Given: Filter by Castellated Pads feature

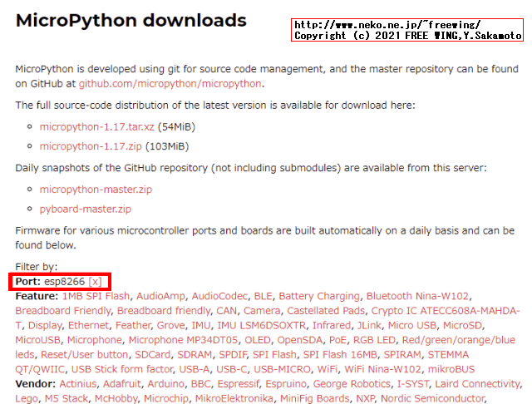Looking at the screenshot, I should (x=326, y=311).
